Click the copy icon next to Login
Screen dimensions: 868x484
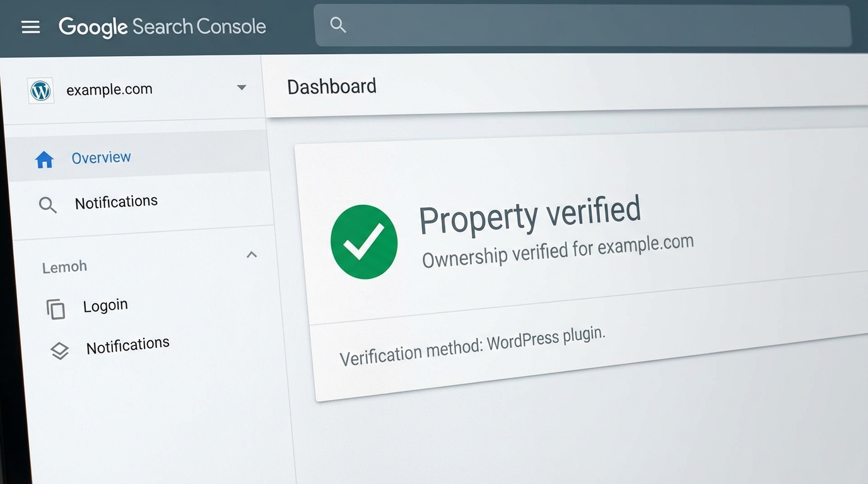(x=56, y=308)
